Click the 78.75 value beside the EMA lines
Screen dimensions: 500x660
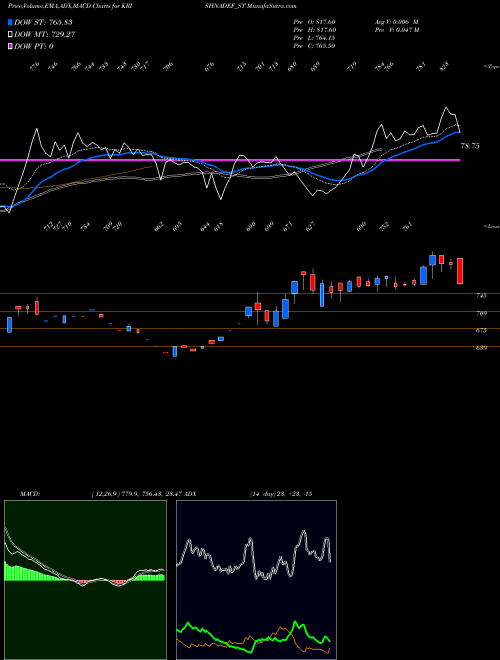[x=470, y=146]
